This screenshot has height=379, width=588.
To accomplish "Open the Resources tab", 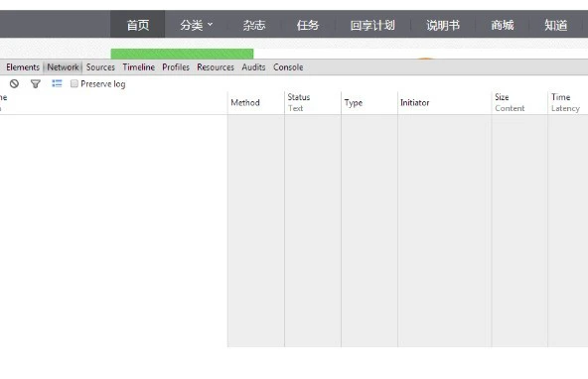I will (216, 67).
